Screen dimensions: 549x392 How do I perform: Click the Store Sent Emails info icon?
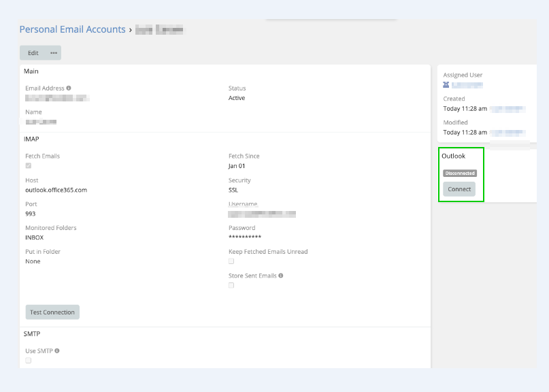(x=281, y=276)
